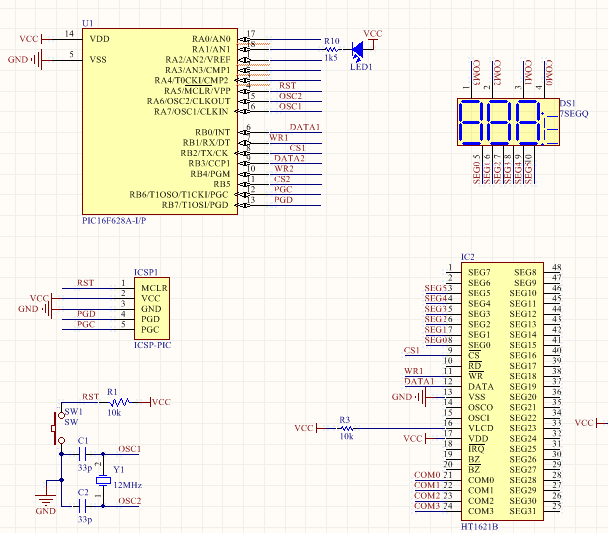Click the HT1621B IC2 component body
Image resolution: width=608 pixels, height=533 pixels.
[504, 390]
